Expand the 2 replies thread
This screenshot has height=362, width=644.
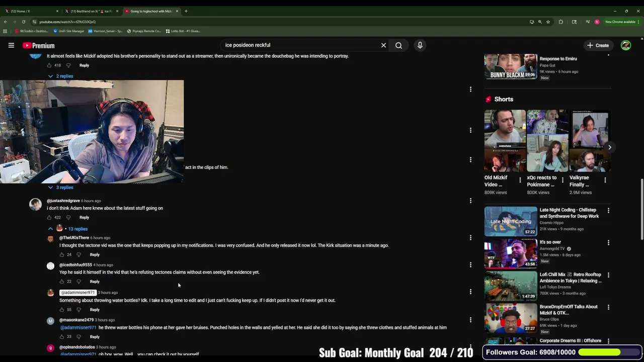60,76
